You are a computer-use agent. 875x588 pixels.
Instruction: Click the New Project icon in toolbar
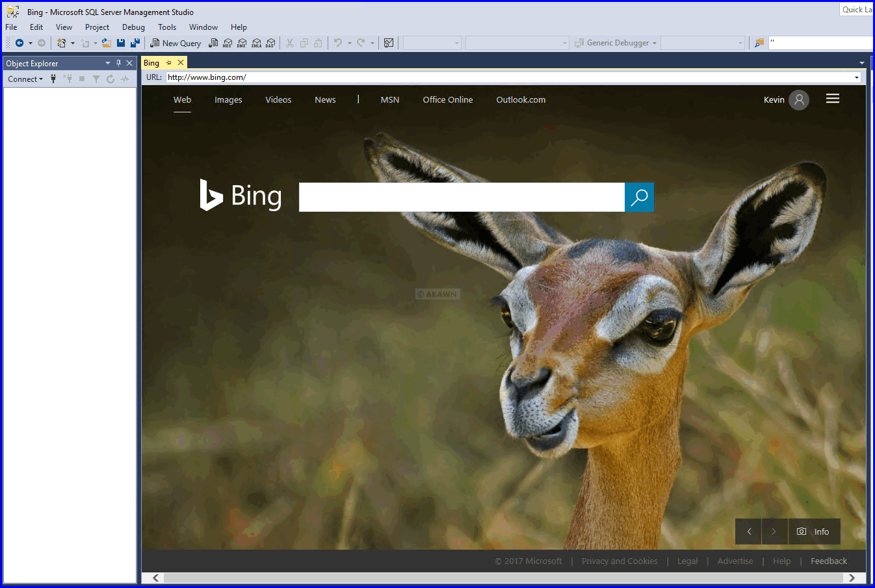[x=62, y=43]
